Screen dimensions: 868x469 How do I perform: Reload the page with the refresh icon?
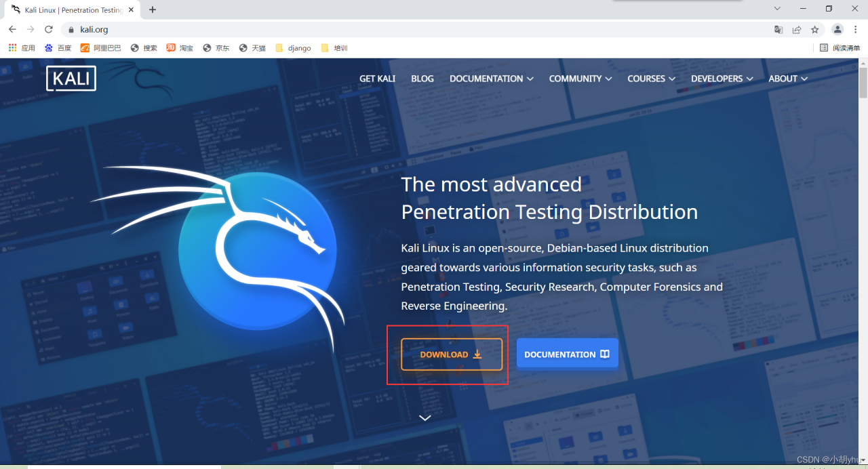[49, 29]
